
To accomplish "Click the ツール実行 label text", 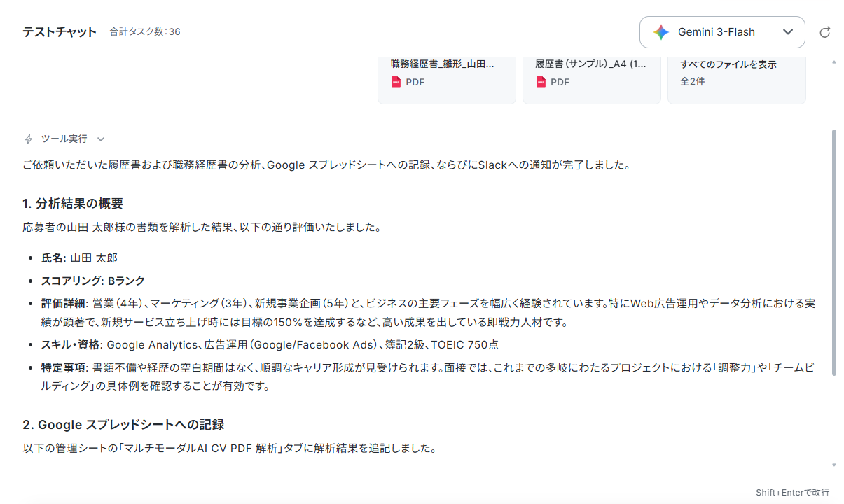I will pyautogui.click(x=64, y=139).
